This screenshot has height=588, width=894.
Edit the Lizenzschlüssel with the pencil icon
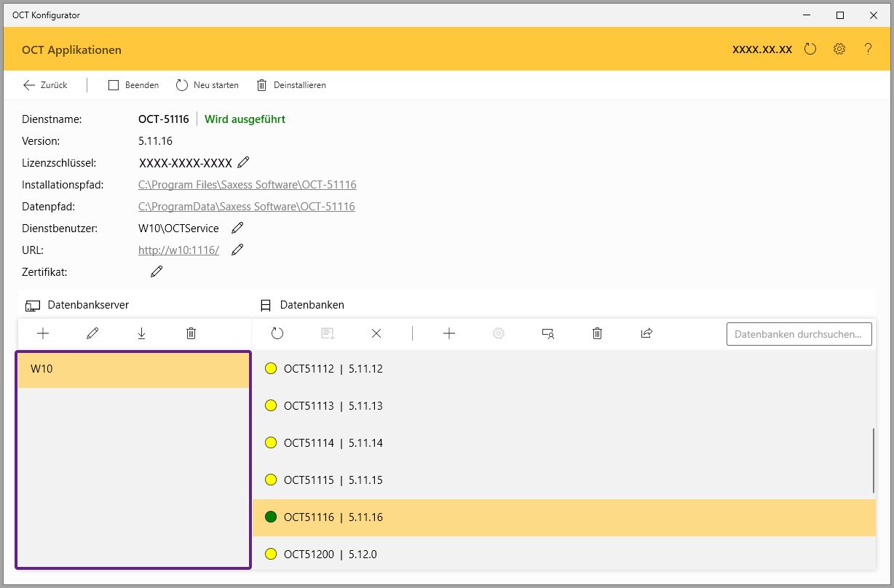(x=243, y=162)
